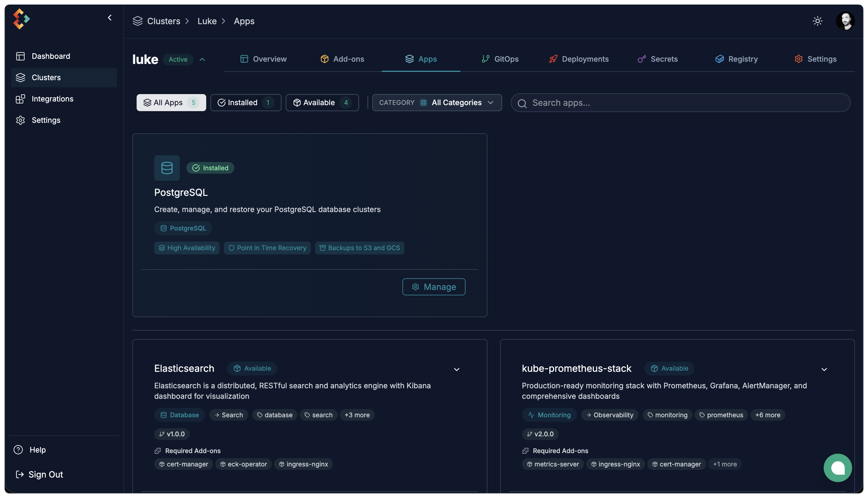Click Backups to S3 and GCS tag

[x=359, y=248]
